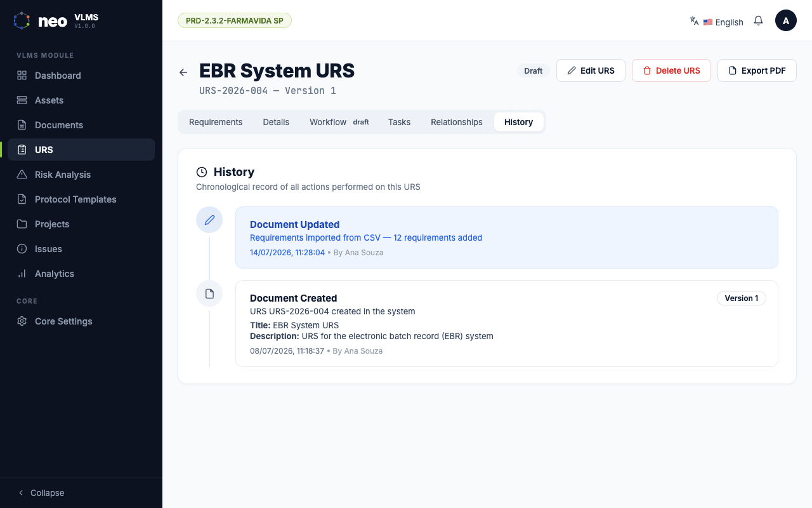This screenshot has width=812, height=508.
Task: Open the Relationships tab
Action: click(x=457, y=122)
